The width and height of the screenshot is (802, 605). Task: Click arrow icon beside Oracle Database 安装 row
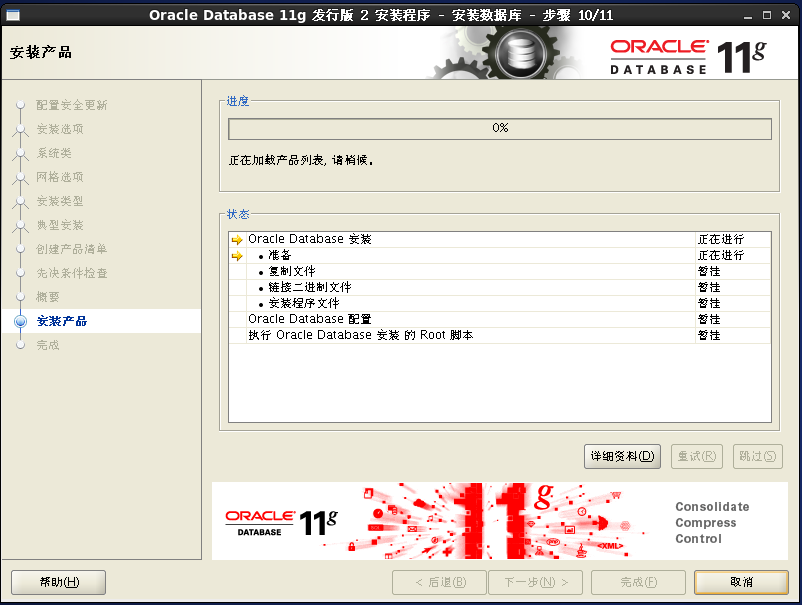tap(237, 239)
